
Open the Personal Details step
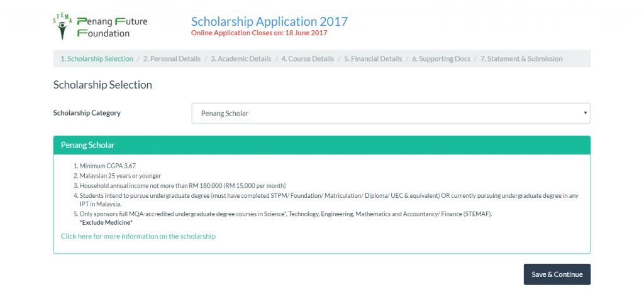[x=172, y=59]
